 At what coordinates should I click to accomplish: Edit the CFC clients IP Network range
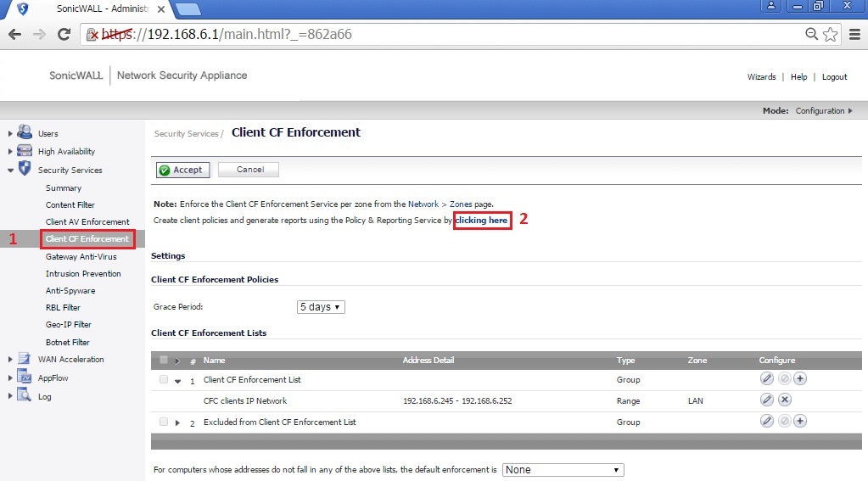tap(766, 400)
